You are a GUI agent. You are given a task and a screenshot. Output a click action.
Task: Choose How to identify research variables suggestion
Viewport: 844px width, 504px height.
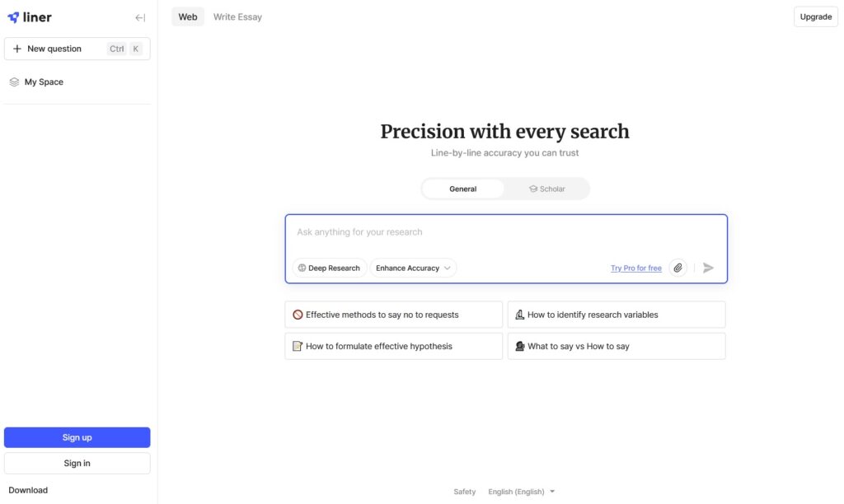pos(617,315)
